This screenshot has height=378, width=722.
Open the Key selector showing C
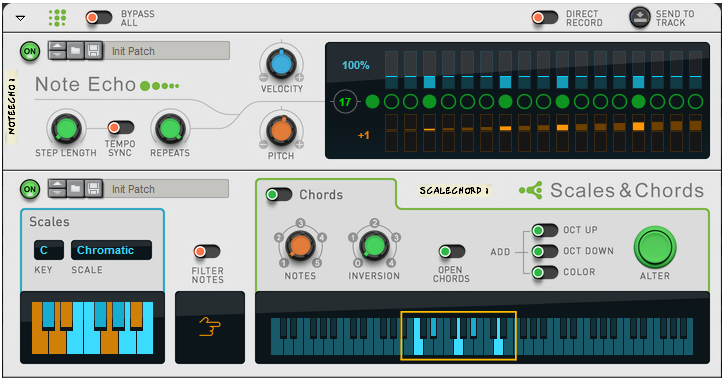(x=49, y=250)
